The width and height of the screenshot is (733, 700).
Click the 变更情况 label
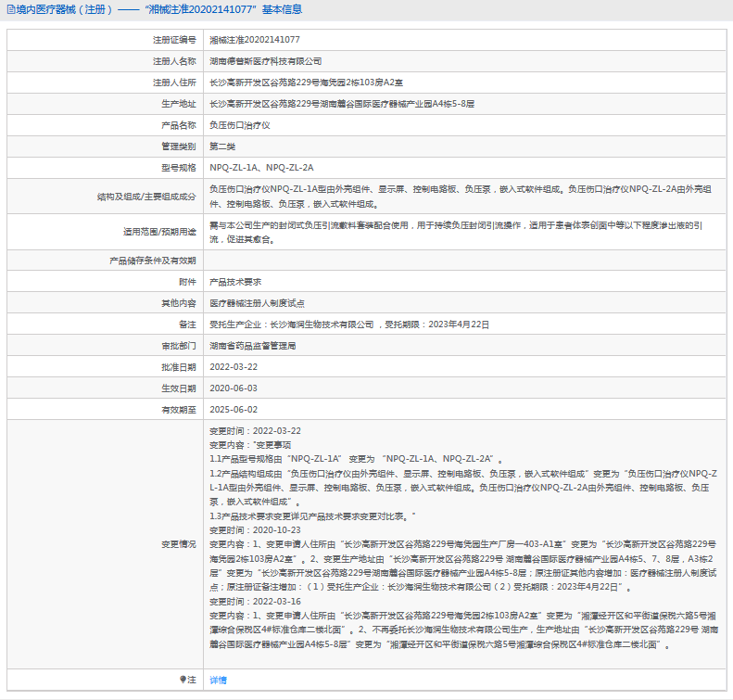pos(179,544)
